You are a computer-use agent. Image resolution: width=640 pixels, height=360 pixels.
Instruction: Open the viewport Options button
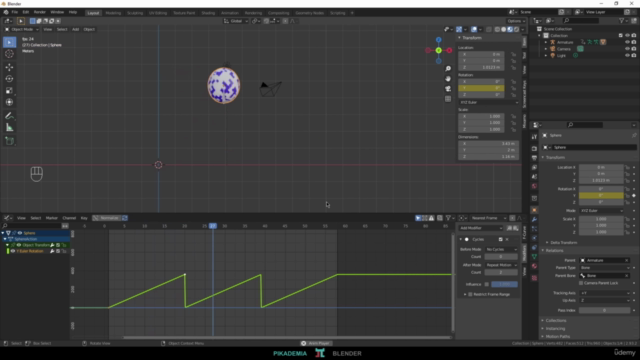[516, 21]
